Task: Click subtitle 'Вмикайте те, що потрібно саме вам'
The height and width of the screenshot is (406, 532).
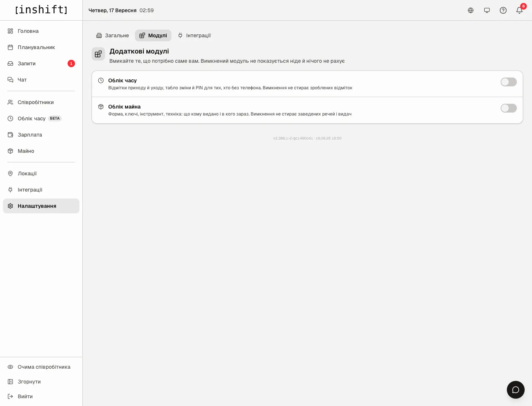Action: point(227,61)
